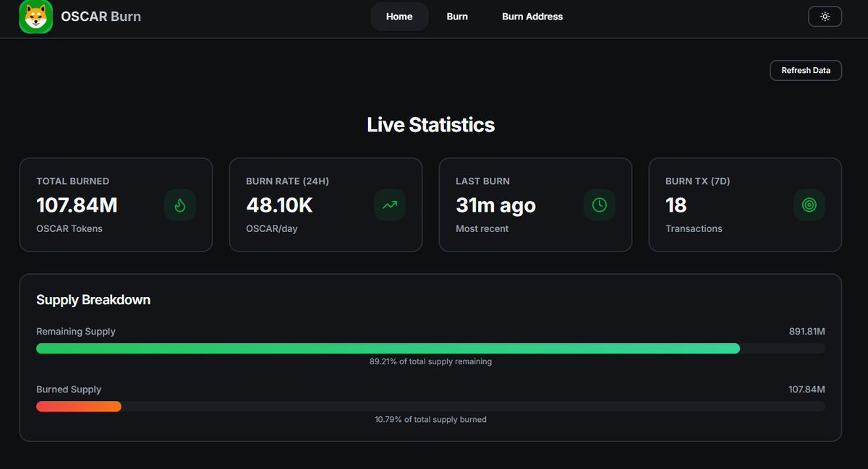
Task: Click the OSCAR dog logo icon
Action: tap(35, 17)
